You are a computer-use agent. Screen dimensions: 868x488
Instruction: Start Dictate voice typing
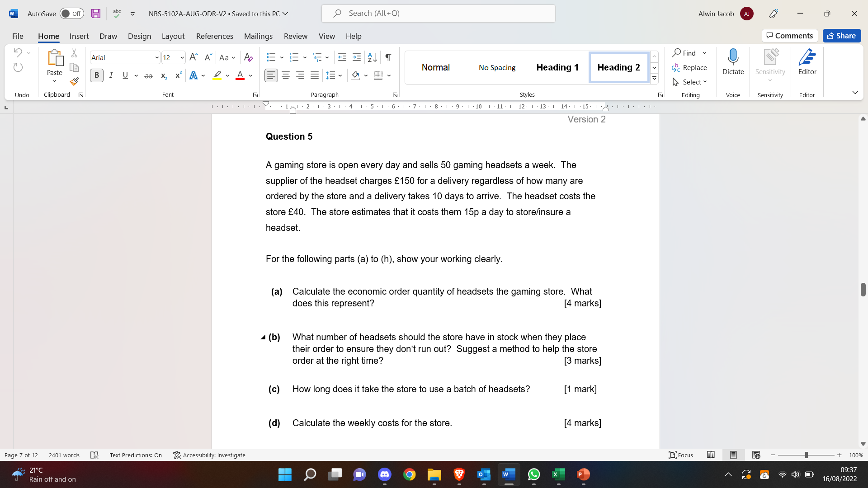pos(733,61)
